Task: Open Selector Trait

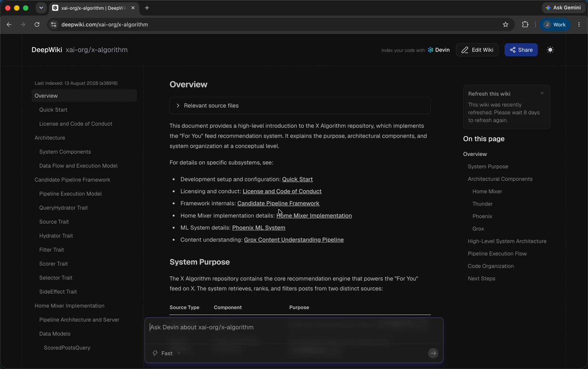Action: click(x=56, y=277)
